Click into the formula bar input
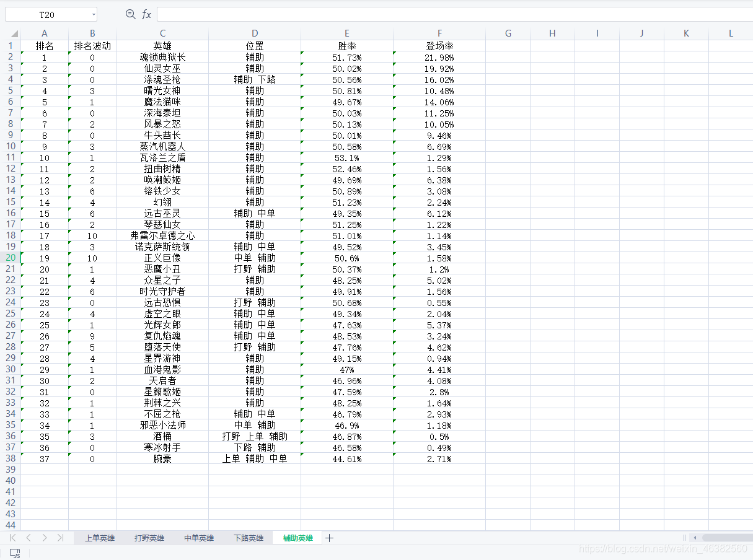The image size is (753, 560). click(454, 14)
